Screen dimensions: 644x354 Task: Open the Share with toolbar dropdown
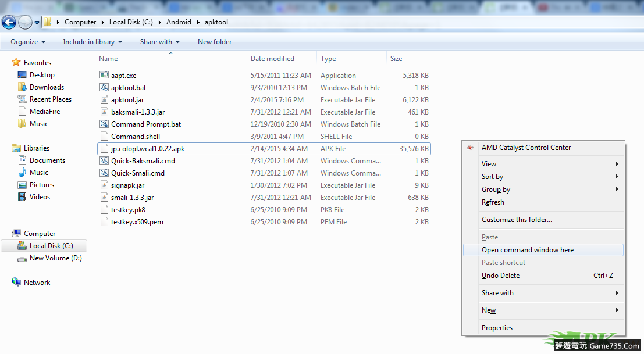(159, 42)
